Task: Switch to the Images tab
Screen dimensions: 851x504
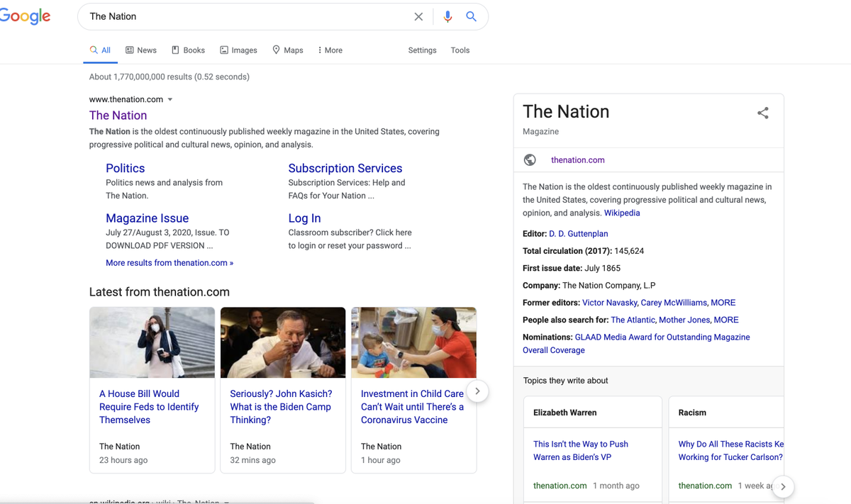Action: pyautogui.click(x=238, y=50)
